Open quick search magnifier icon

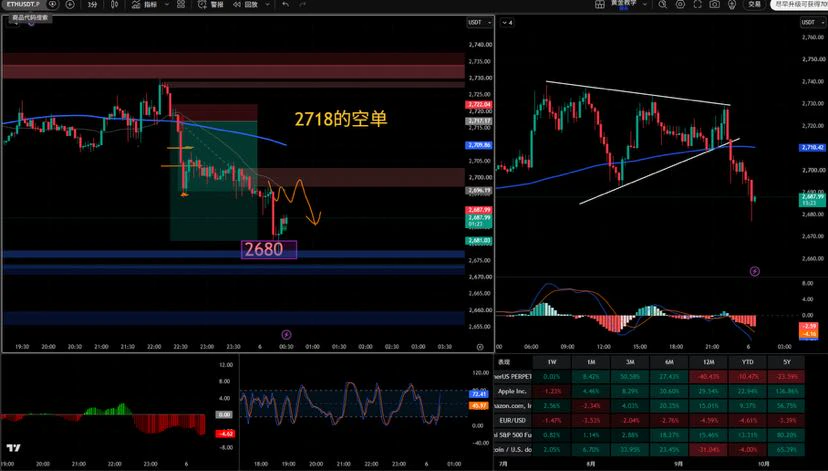click(662, 4)
